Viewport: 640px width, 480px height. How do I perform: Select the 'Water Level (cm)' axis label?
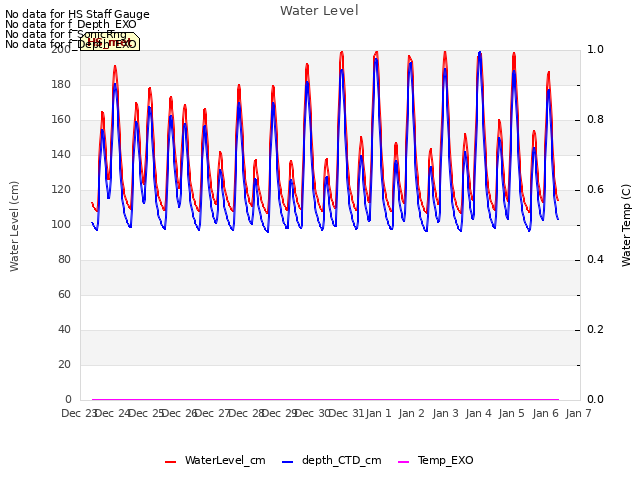pyautogui.click(x=14, y=226)
